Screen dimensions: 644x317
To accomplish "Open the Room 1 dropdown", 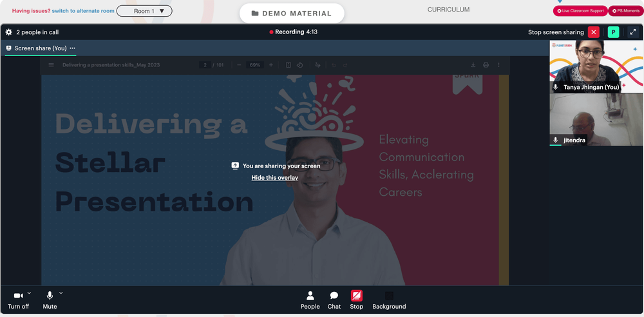I will point(144,11).
